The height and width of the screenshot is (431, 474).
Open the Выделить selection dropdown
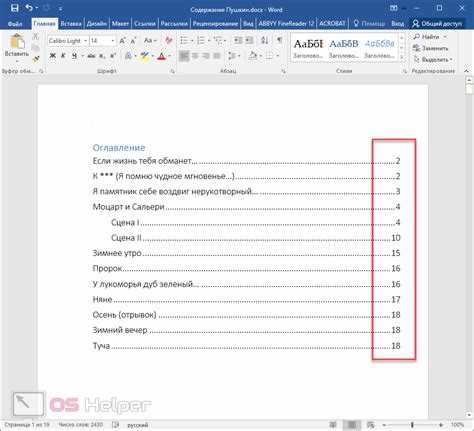coord(433,60)
